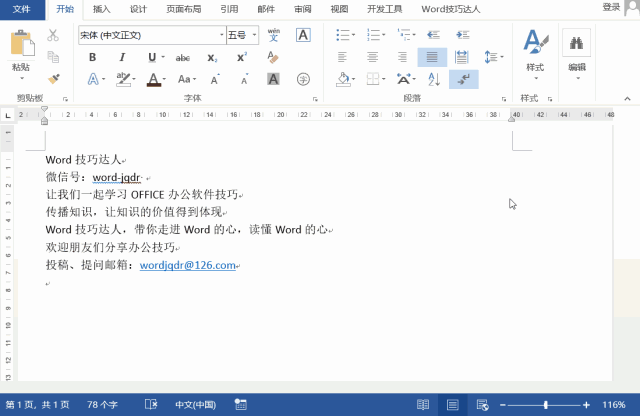This screenshot has width=640, height=416.
Task: Expand multilevel list dropdown
Action: (413, 35)
